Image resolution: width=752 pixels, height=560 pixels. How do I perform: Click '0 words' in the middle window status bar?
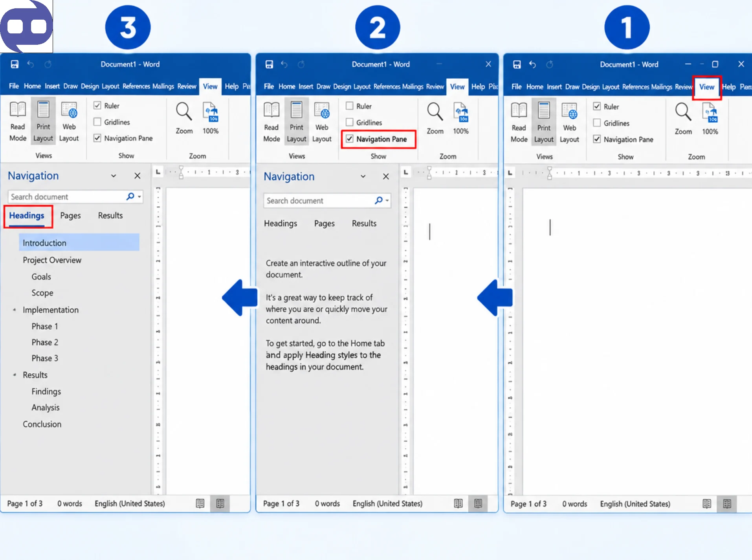tap(327, 503)
